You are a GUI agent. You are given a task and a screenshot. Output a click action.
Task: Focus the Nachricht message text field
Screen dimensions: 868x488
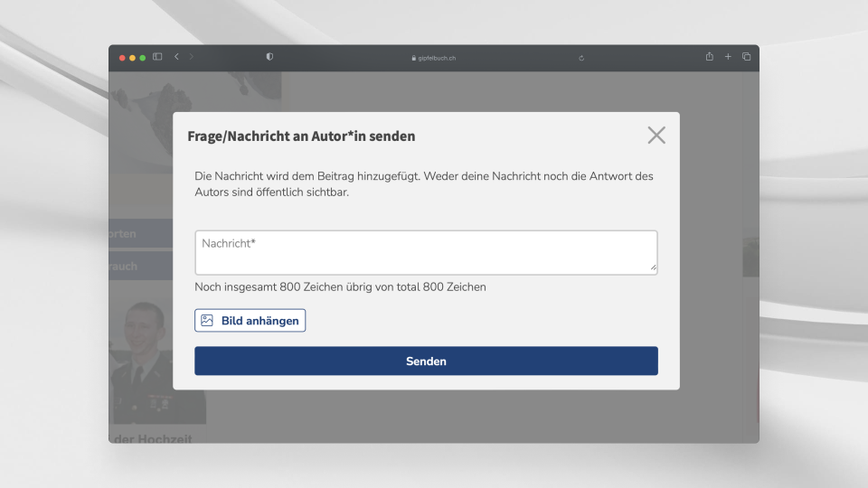point(425,252)
